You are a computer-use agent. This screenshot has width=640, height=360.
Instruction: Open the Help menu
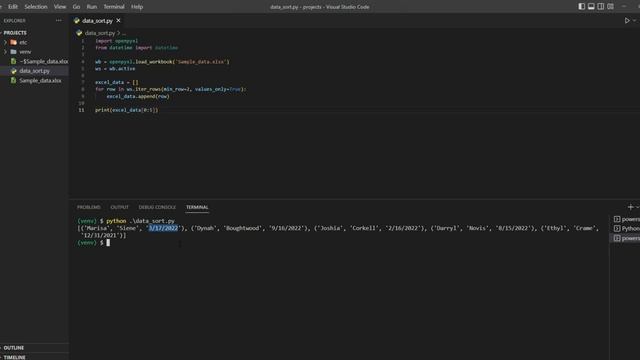(137, 7)
